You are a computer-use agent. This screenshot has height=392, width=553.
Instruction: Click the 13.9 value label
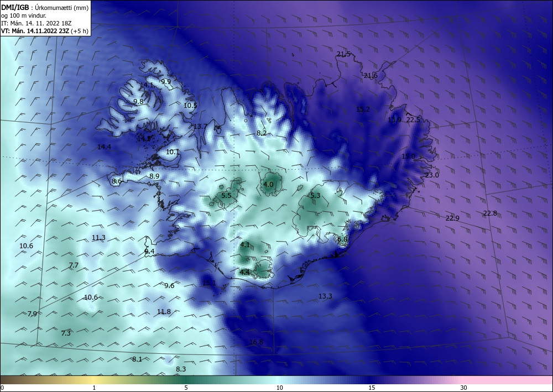(x=394, y=119)
